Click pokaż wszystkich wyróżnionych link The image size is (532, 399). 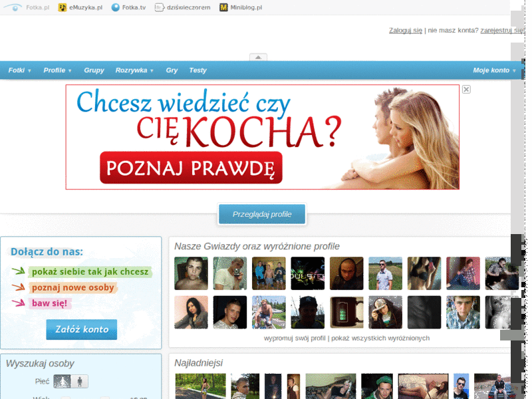[380, 338]
